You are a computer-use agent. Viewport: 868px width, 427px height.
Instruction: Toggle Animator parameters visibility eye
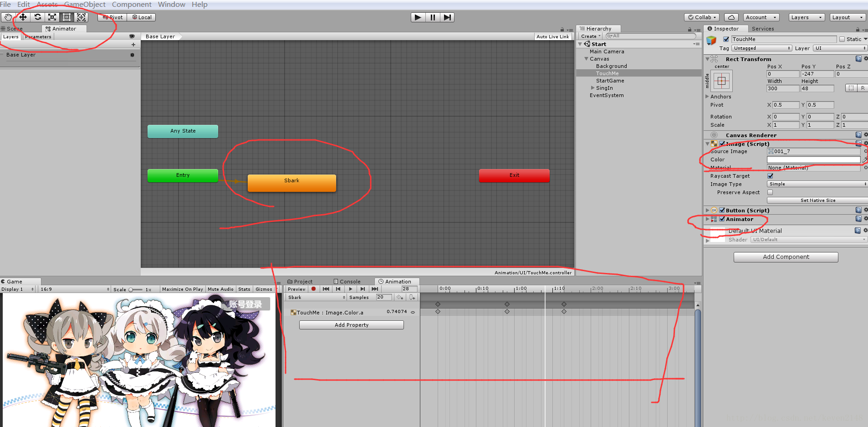tap(132, 36)
